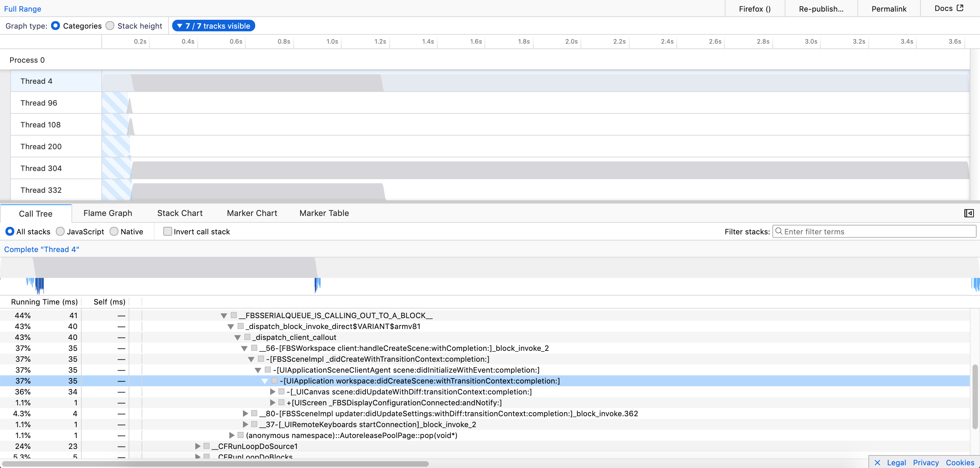This screenshot has height=468, width=980.
Task: Switch to the Flame Graph tab
Action: click(108, 213)
